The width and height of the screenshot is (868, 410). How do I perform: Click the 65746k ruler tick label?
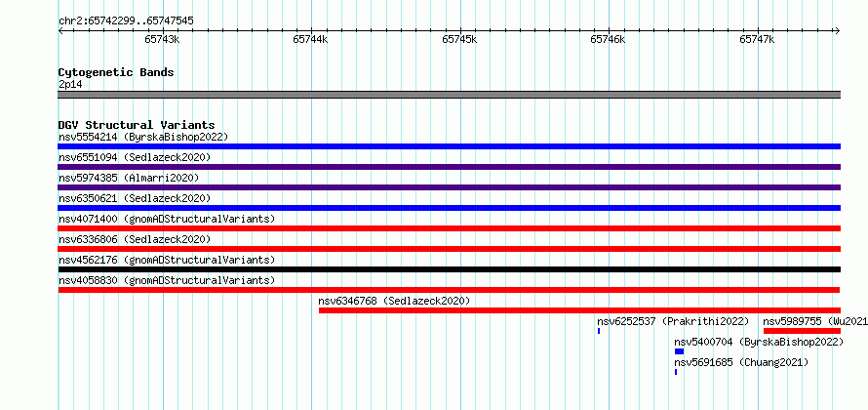pos(608,39)
